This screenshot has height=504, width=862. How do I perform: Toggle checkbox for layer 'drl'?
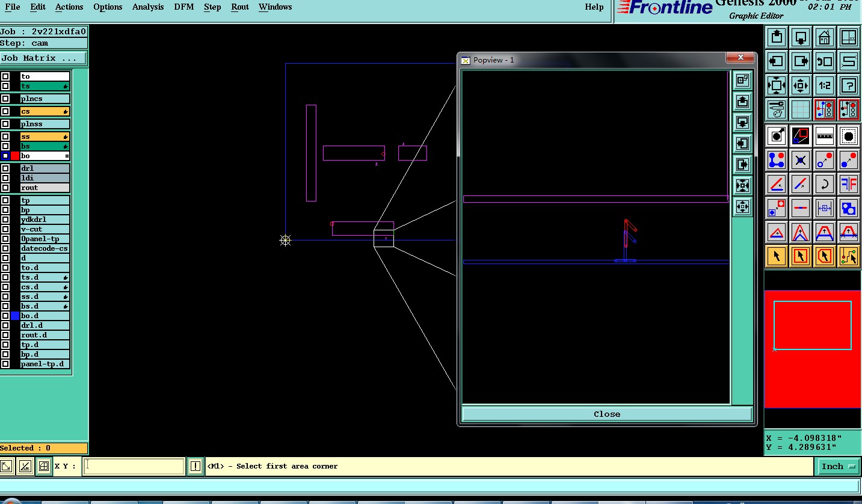pos(5,168)
